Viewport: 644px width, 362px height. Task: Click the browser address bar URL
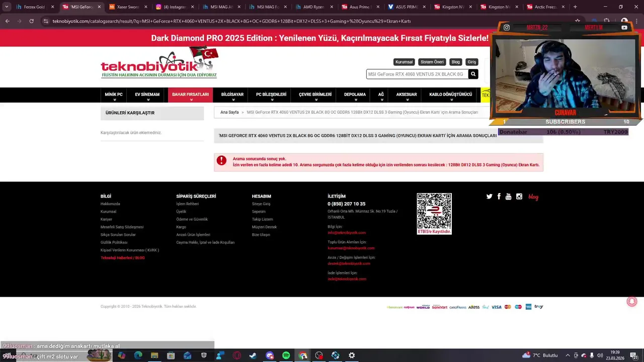pos(231,21)
